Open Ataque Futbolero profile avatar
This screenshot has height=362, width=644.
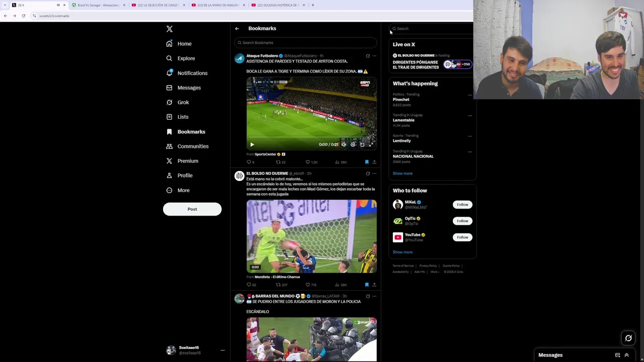(x=239, y=59)
